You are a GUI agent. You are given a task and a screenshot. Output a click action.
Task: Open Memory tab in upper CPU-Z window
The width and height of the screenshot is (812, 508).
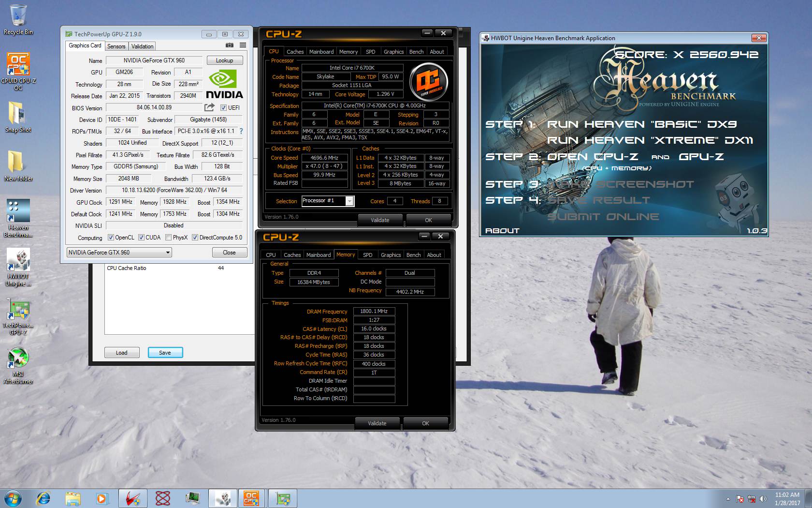click(x=348, y=52)
